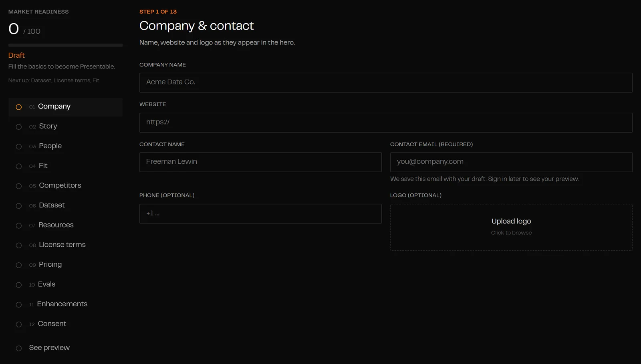Viewport: 641px width, 364px height.
Task: Click into the Website field
Action: coord(386,123)
